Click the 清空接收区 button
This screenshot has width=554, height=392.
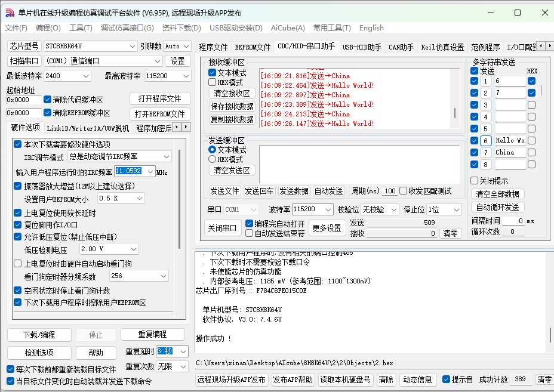coord(232,93)
